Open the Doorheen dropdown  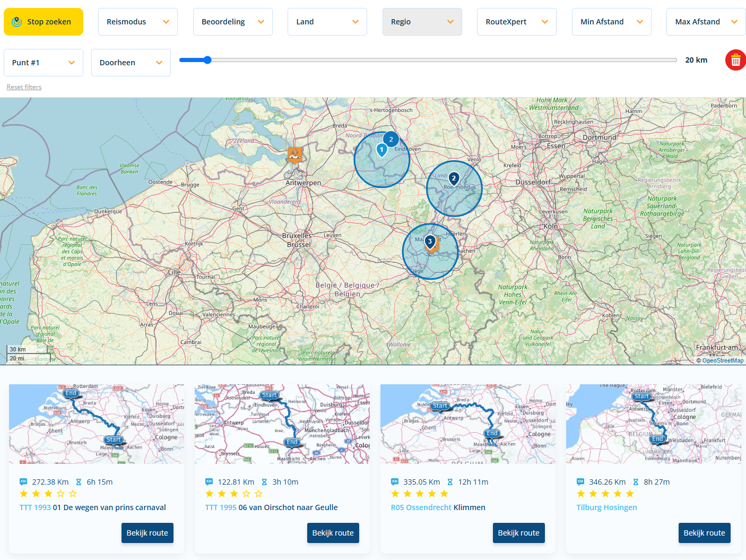tap(131, 63)
